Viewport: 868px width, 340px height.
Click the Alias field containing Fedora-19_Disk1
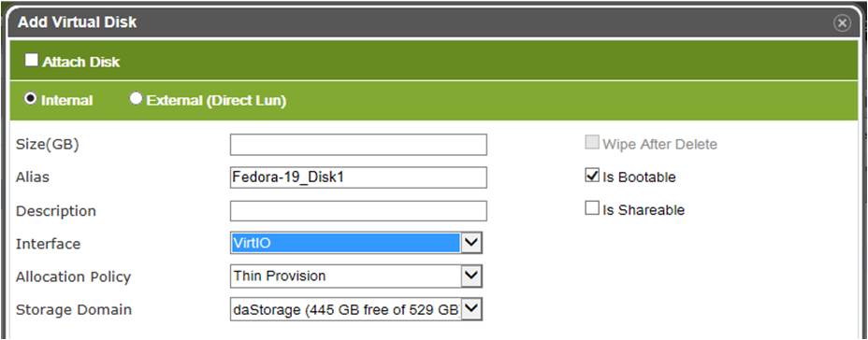pos(358,177)
